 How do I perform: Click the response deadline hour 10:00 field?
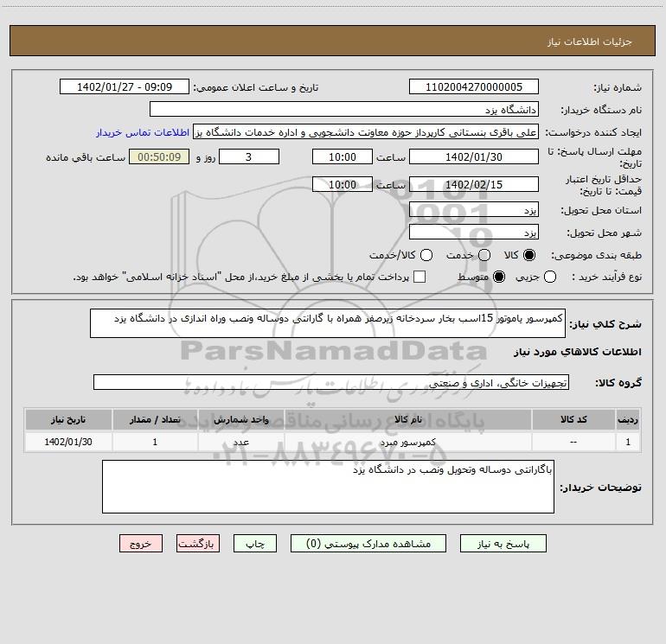coord(343,156)
